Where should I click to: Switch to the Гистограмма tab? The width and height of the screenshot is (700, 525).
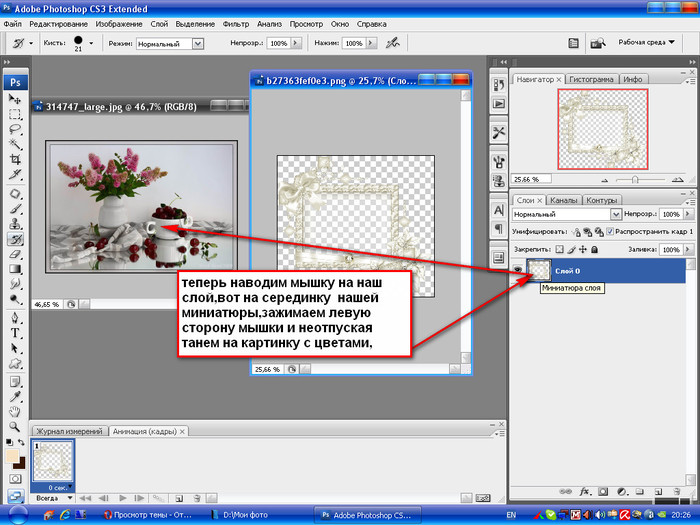pos(591,79)
